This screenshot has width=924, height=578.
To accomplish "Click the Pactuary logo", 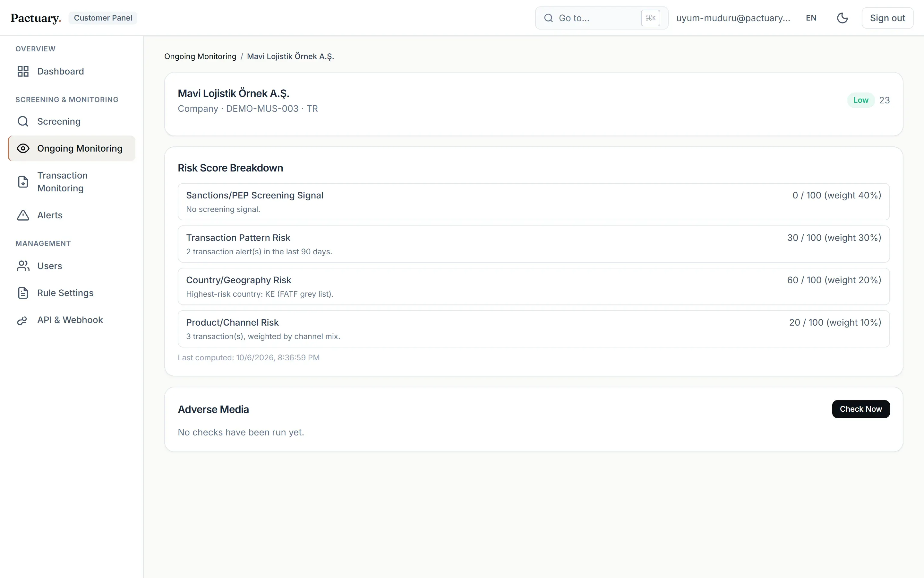I will coord(36,18).
